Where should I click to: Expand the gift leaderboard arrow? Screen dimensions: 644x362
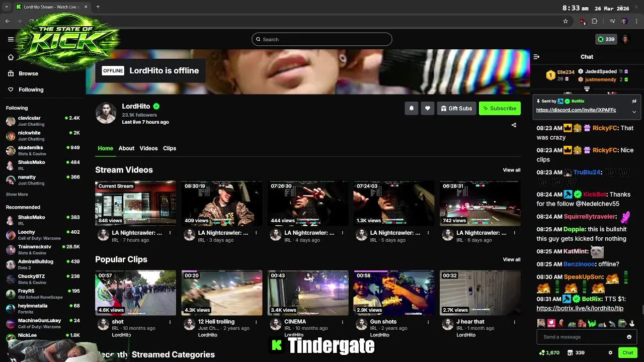click(587, 89)
